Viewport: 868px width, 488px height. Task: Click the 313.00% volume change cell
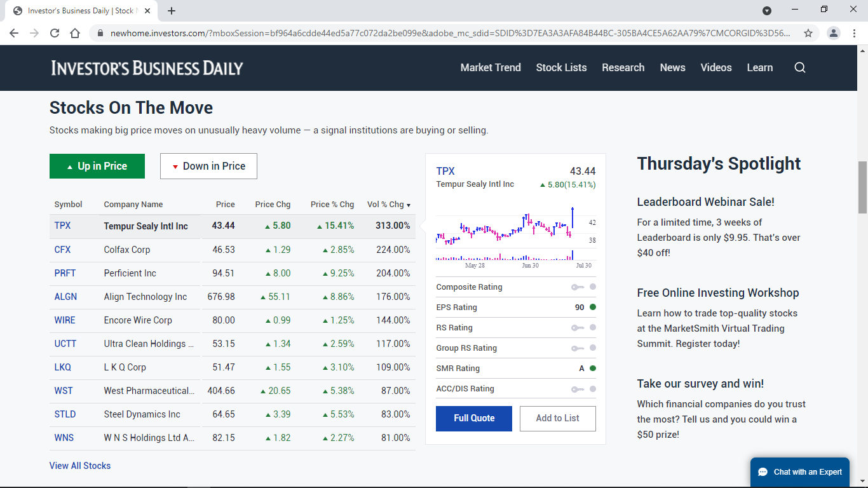pyautogui.click(x=393, y=226)
